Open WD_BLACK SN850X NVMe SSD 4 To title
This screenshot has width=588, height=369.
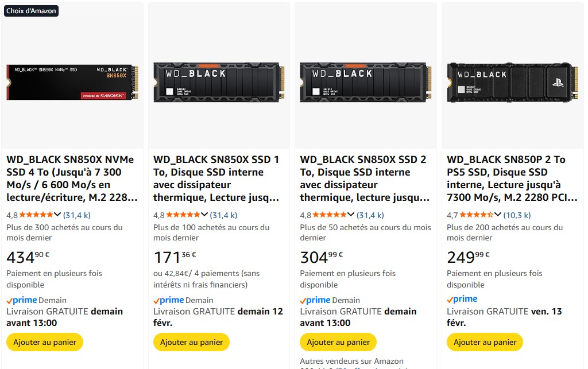pyautogui.click(x=72, y=178)
